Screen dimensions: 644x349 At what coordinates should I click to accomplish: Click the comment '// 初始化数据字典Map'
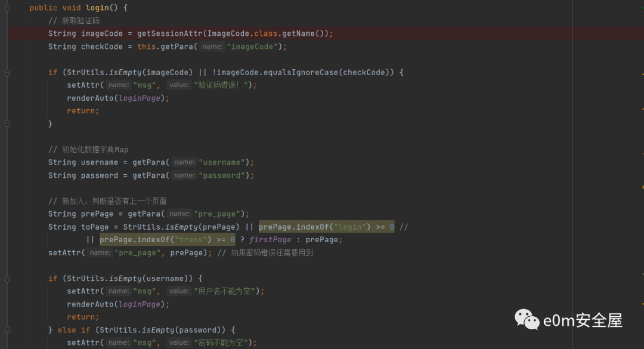(x=88, y=150)
